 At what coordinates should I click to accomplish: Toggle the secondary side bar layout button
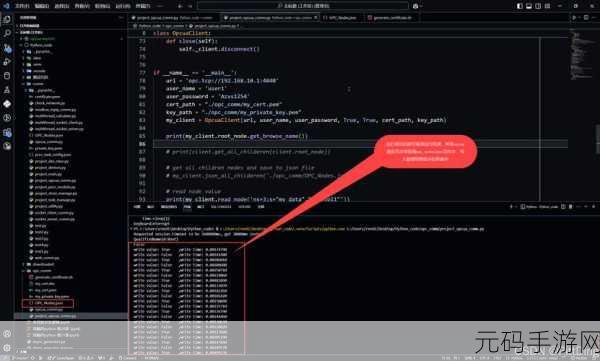tap(538, 6)
